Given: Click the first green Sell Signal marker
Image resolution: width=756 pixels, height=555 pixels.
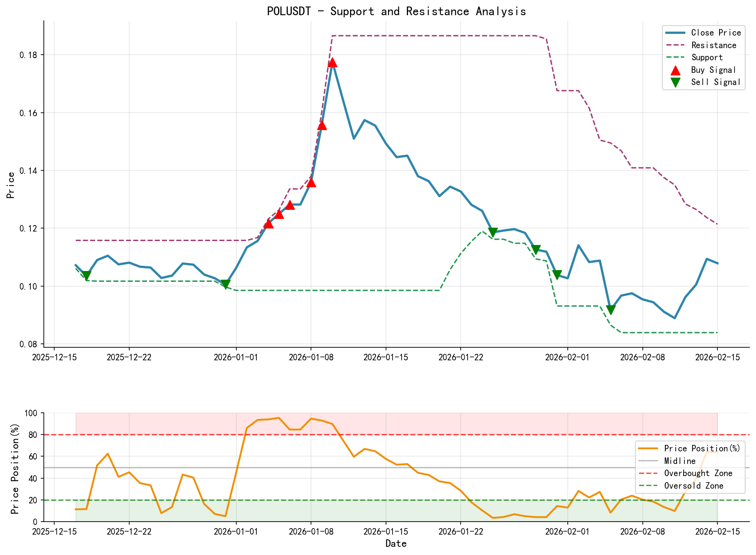Looking at the screenshot, I should (86, 275).
